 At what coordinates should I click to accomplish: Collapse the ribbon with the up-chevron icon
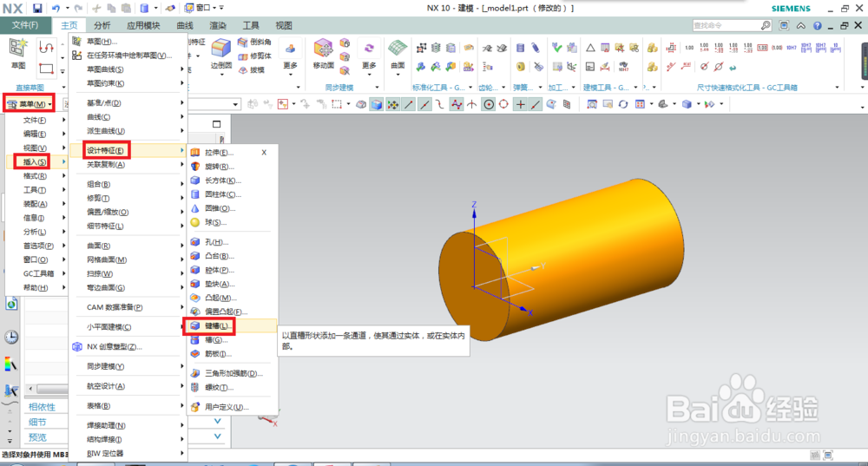click(x=801, y=25)
